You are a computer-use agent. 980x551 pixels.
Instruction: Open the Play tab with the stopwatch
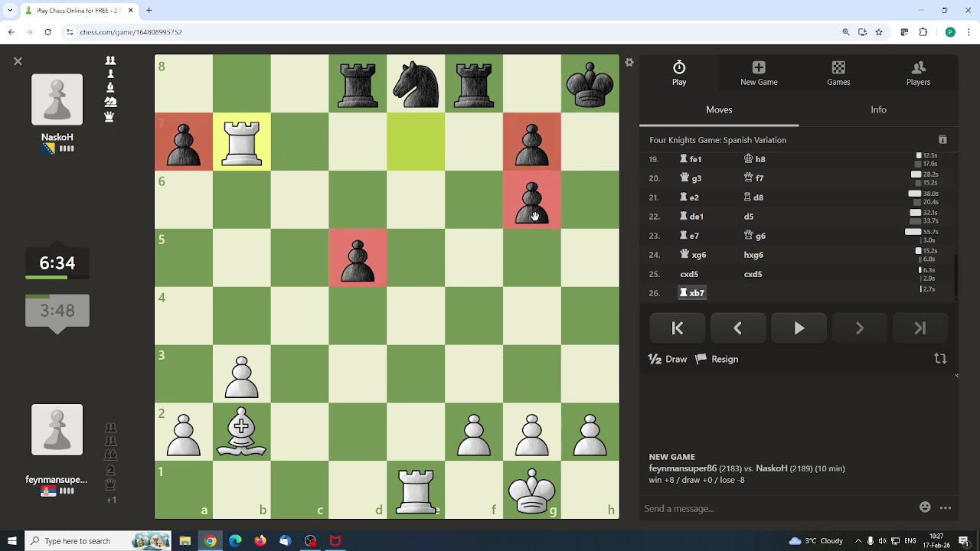click(x=679, y=73)
